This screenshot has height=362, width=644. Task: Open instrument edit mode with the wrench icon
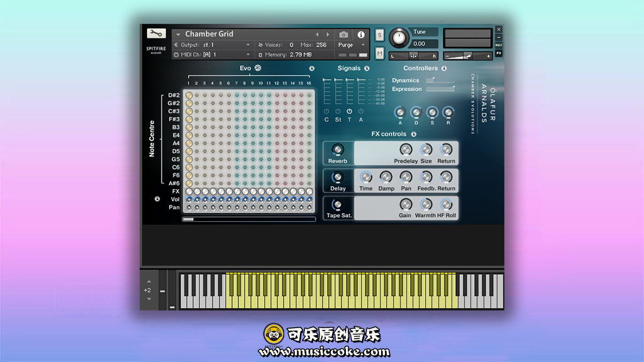[156, 34]
